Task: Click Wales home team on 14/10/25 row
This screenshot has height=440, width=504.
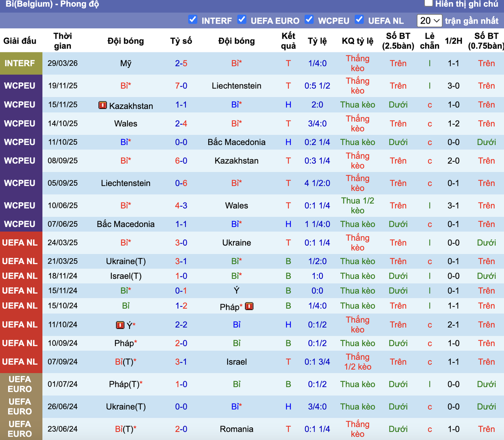Action: 126,124
